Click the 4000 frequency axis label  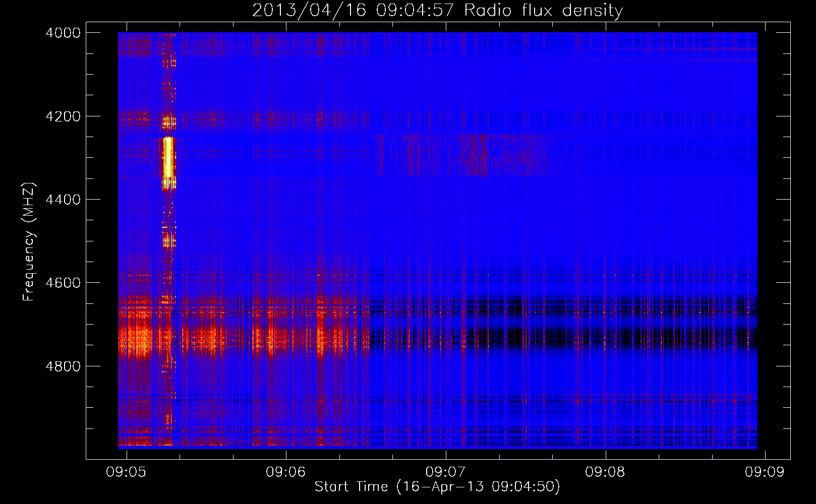tap(63, 33)
